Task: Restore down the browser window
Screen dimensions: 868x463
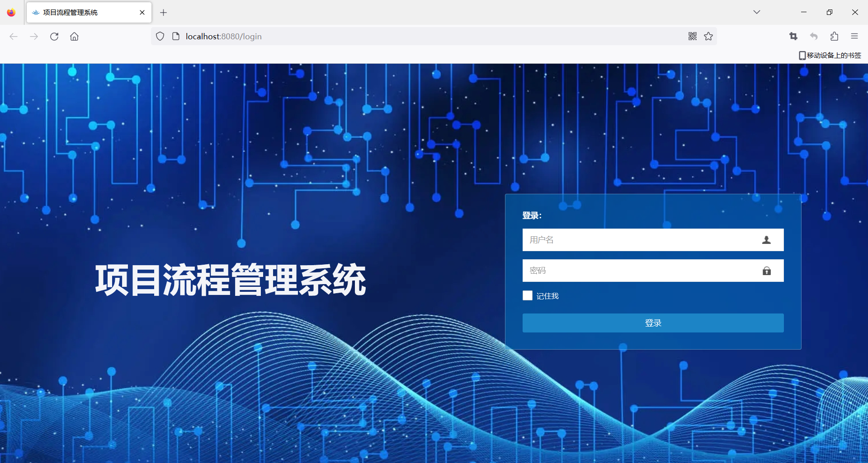Action: point(830,12)
